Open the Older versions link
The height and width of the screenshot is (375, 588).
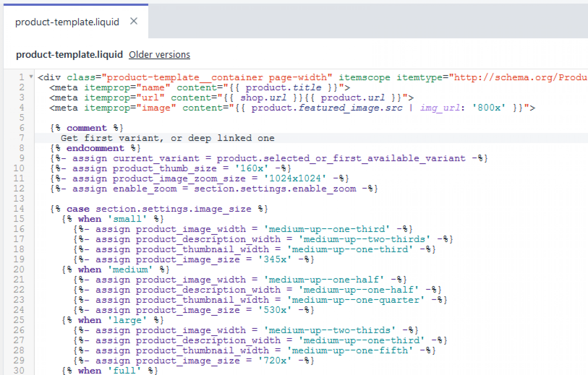(159, 55)
